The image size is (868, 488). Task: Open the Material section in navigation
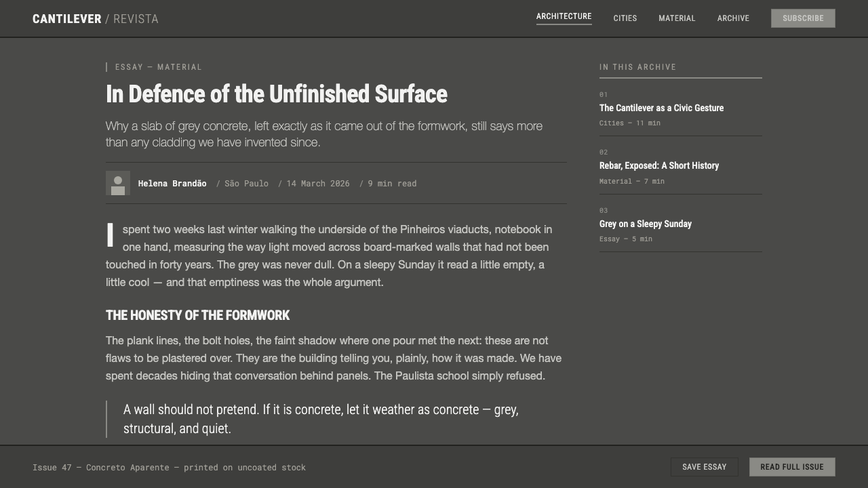click(677, 18)
